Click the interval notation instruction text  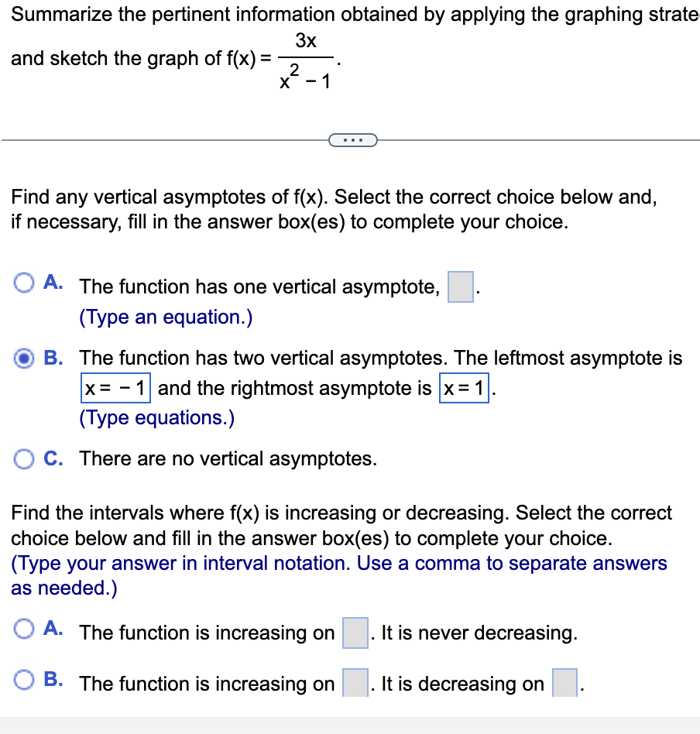333,575
